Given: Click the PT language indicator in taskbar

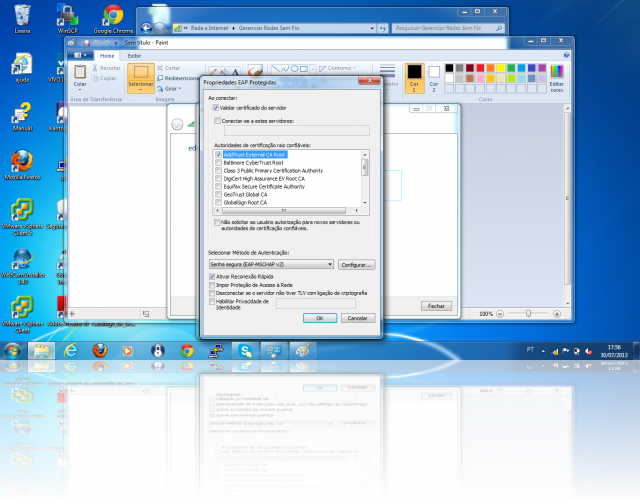Looking at the screenshot, I should coord(530,350).
